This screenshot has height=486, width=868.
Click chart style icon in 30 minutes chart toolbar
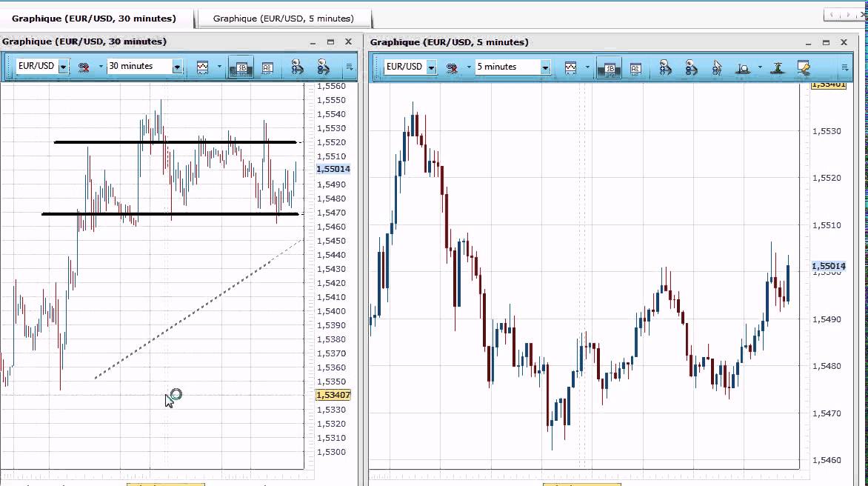(x=203, y=67)
